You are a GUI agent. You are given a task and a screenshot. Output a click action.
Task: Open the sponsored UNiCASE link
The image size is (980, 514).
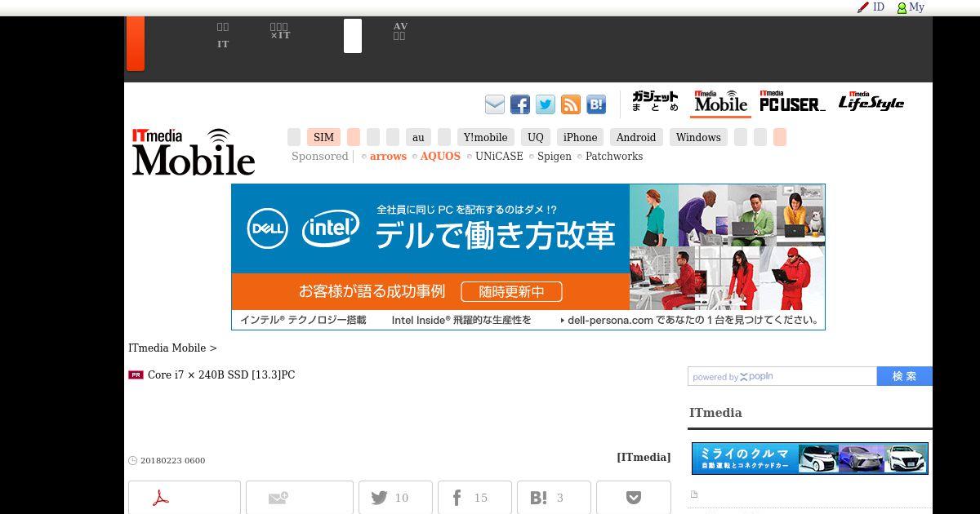(x=499, y=157)
